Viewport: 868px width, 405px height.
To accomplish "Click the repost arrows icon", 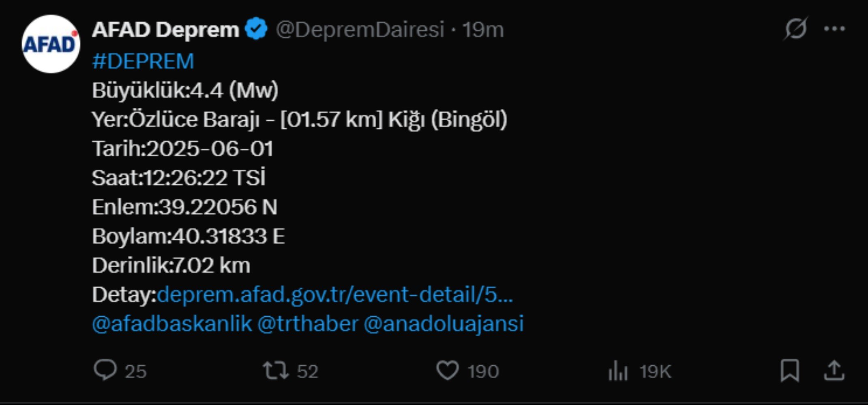I will tap(276, 371).
